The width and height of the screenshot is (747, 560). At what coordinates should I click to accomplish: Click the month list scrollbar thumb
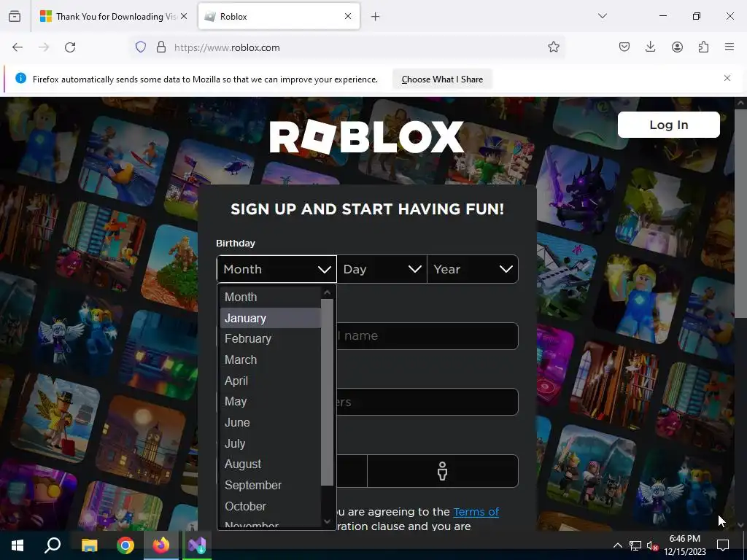click(327, 392)
